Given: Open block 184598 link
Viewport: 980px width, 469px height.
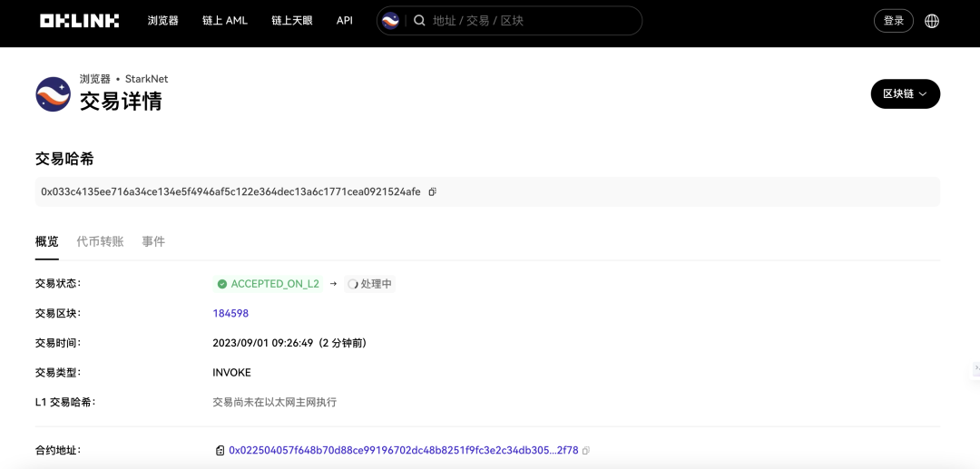Looking at the screenshot, I should point(230,313).
